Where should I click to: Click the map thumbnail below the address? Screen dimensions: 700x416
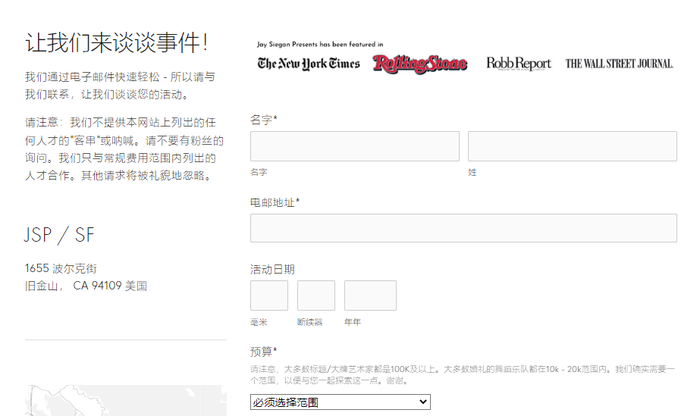(x=126, y=400)
